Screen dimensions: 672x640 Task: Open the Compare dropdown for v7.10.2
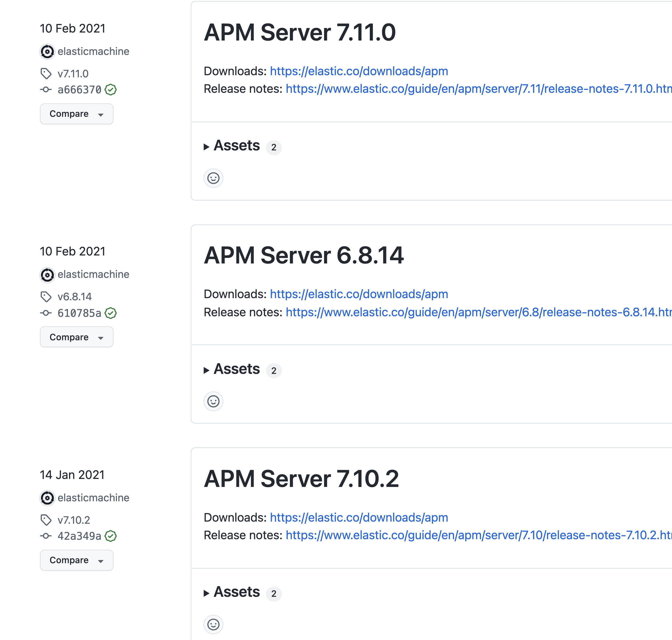76,560
